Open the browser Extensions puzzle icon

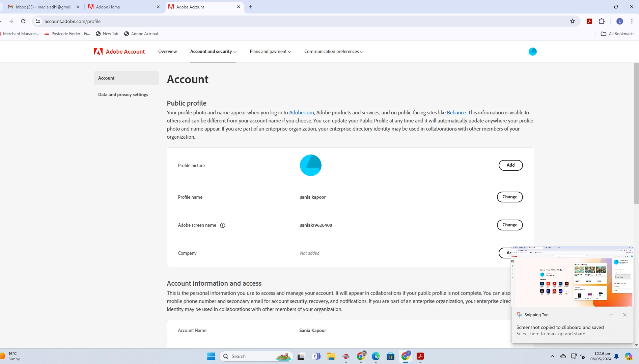pos(602,21)
